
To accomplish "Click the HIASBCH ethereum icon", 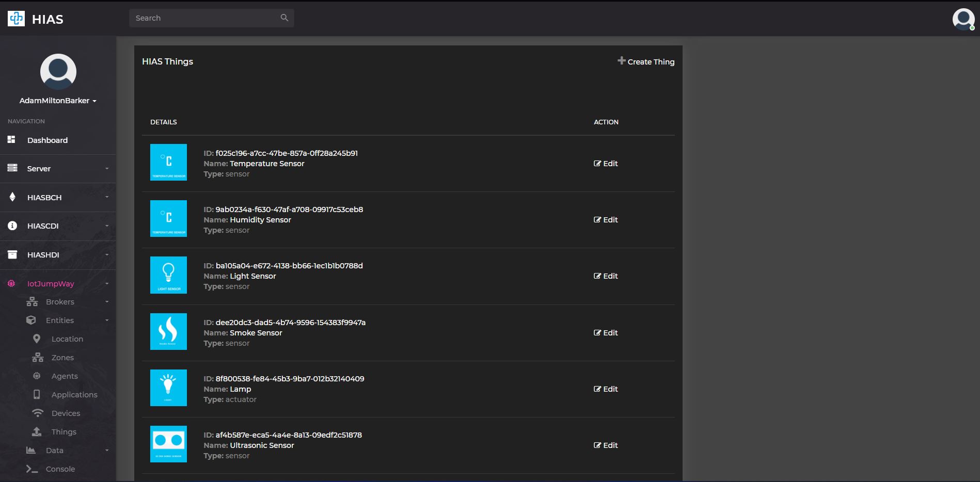I will [x=12, y=197].
